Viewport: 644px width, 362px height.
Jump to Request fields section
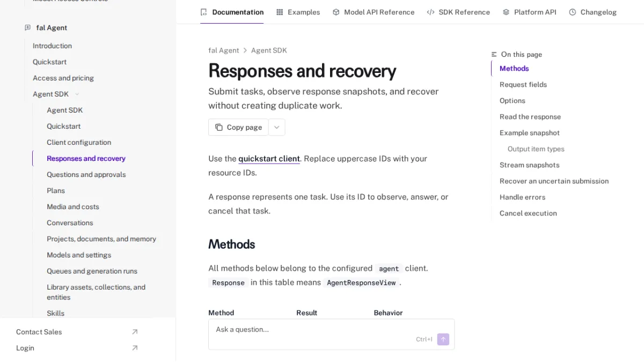coord(523,85)
